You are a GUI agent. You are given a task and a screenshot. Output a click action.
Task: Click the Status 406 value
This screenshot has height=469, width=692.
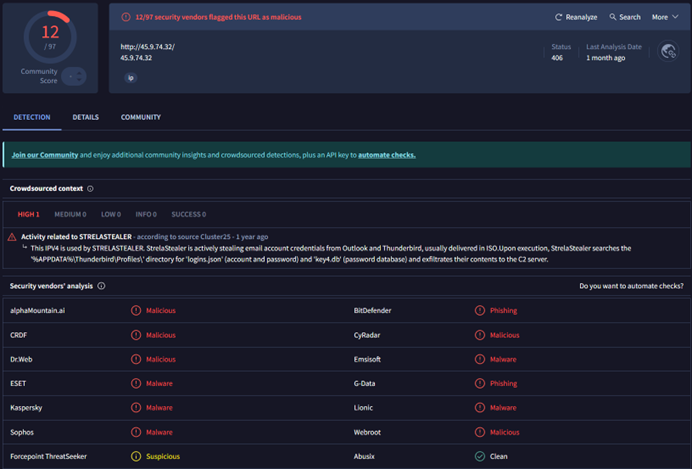pos(557,58)
